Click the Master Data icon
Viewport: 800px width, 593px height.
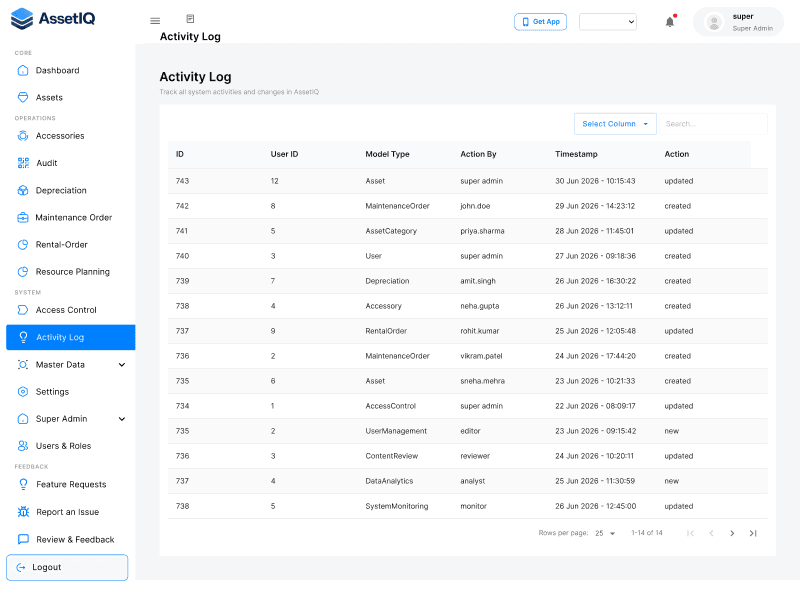pyautogui.click(x=23, y=364)
